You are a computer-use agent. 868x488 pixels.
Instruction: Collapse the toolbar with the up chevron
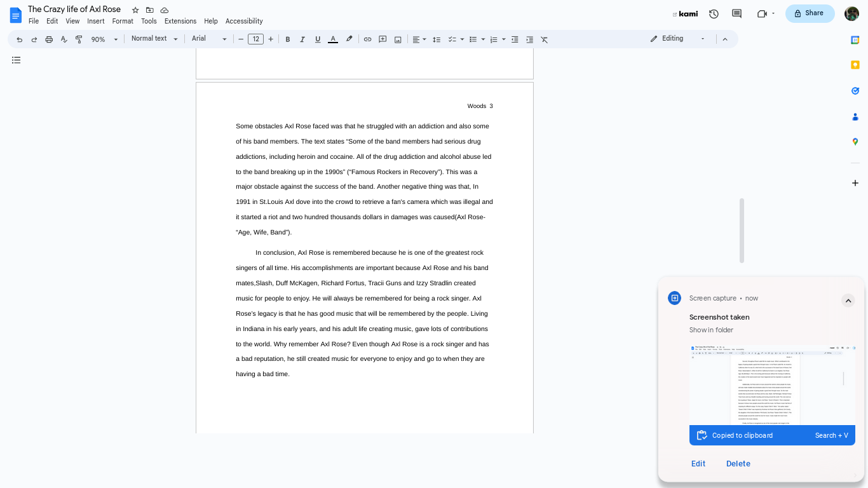tap(725, 39)
